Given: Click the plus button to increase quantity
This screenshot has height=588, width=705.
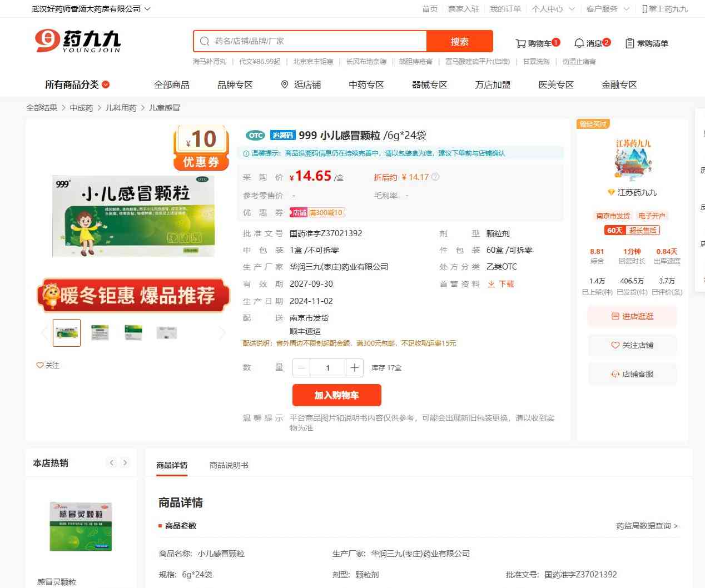Looking at the screenshot, I should click(x=354, y=368).
